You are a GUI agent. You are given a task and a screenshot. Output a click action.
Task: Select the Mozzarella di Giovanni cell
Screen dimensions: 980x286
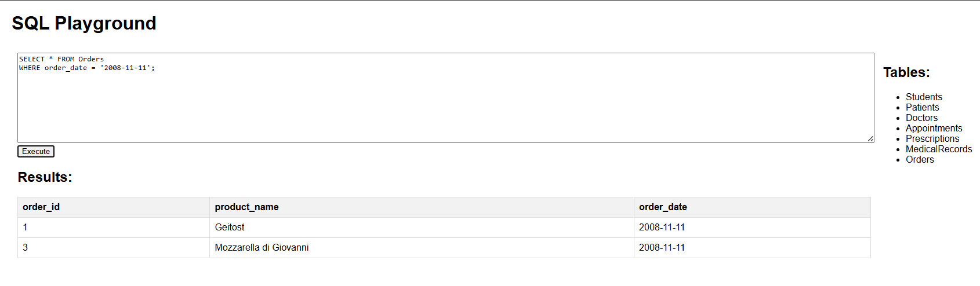262,248
